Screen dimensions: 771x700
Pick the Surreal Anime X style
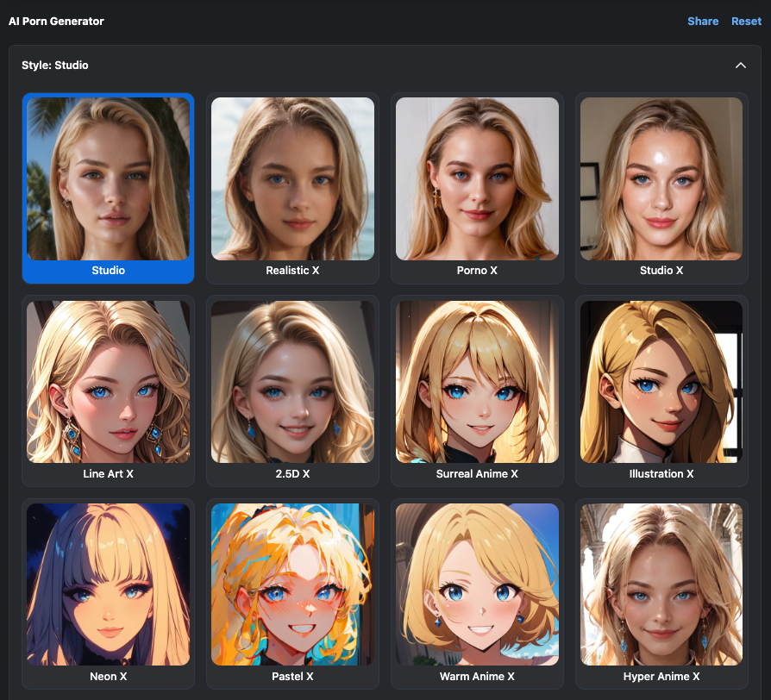(477, 391)
